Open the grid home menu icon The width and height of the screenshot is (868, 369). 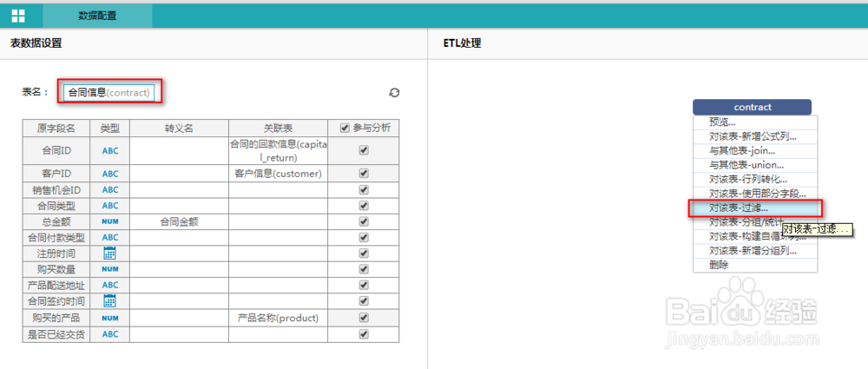17,16
